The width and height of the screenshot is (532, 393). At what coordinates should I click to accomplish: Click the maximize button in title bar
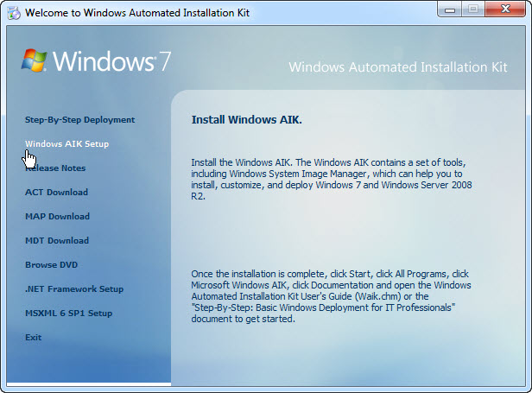pyautogui.click(x=473, y=10)
